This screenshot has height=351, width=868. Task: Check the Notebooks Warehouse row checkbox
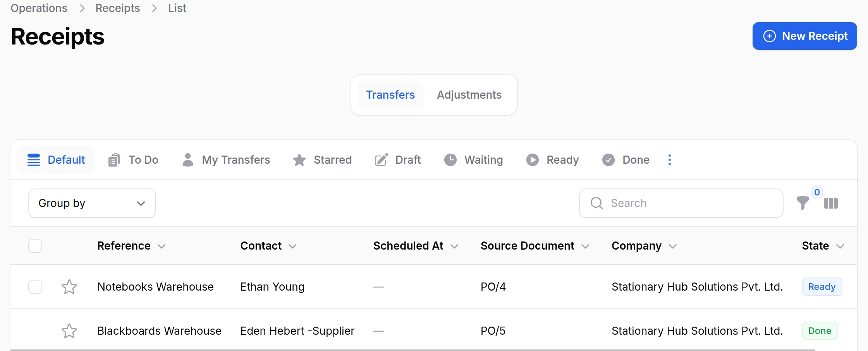point(35,287)
